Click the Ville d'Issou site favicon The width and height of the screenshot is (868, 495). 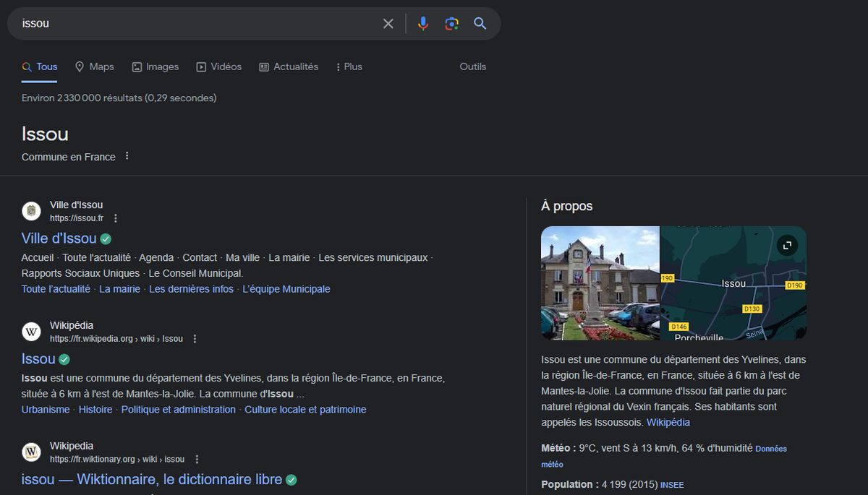pyautogui.click(x=31, y=211)
